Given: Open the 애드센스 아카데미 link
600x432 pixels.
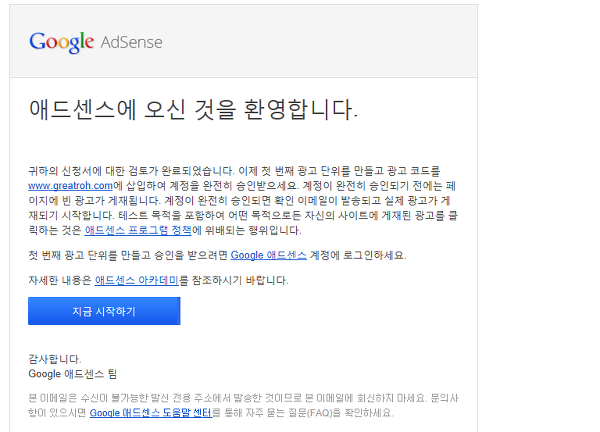Looking at the screenshot, I should (x=137, y=280).
